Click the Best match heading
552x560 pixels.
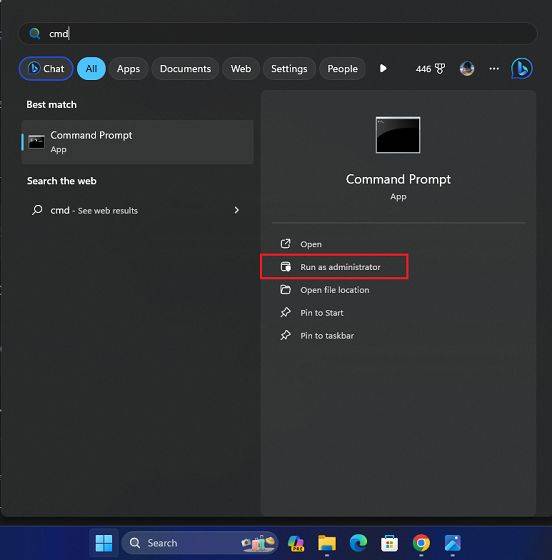tap(51, 105)
